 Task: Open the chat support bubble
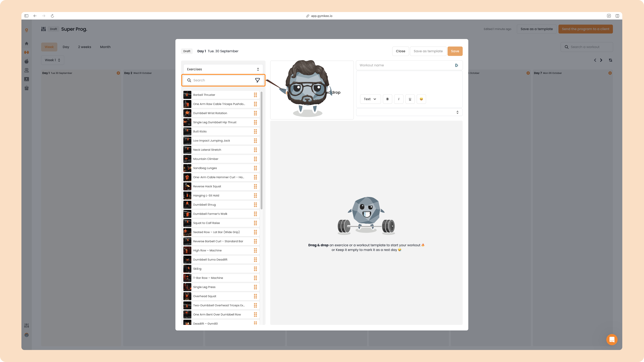(x=612, y=340)
